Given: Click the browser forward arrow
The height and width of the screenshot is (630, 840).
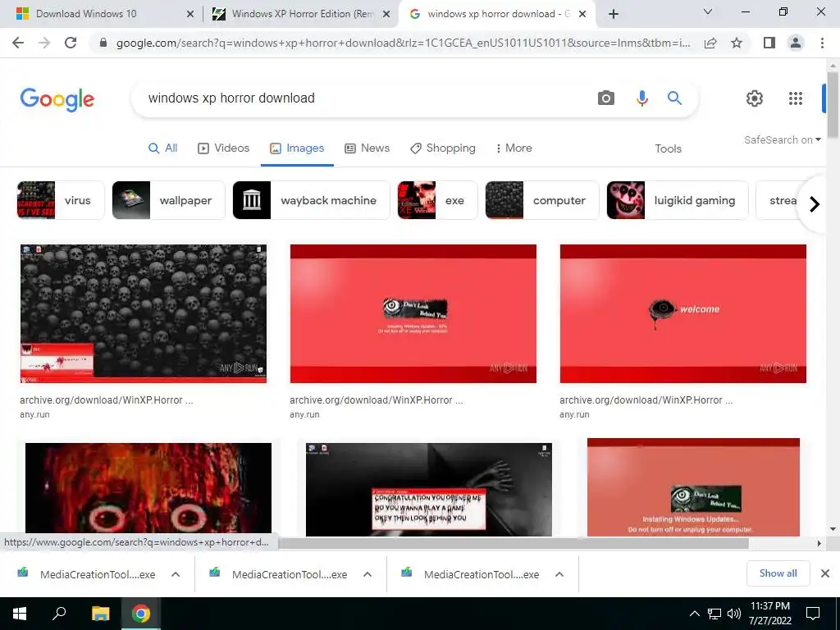Looking at the screenshot, I should click(x=44, y=43).
